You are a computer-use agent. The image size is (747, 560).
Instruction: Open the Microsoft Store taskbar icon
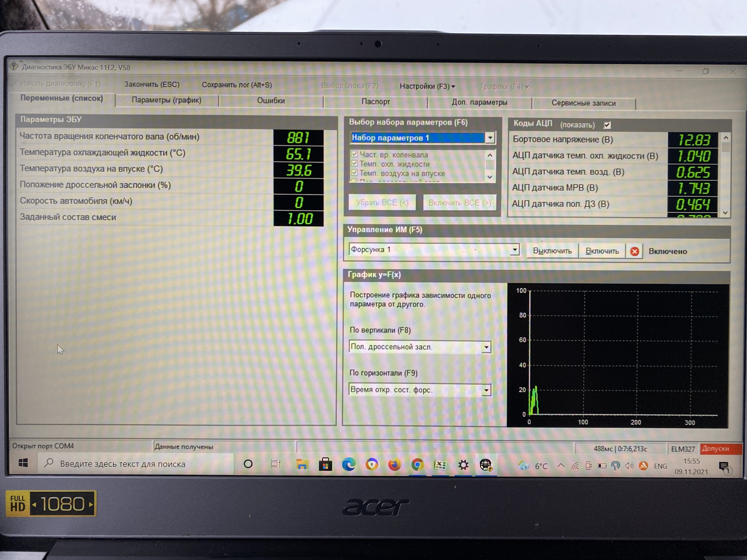[325, 465]
